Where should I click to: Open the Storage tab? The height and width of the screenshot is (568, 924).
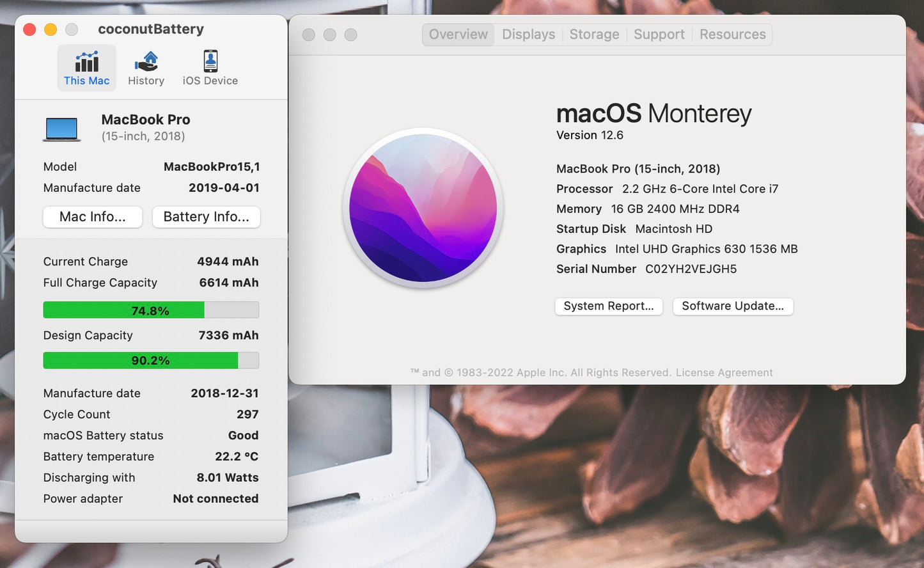[x=593, y=34]
